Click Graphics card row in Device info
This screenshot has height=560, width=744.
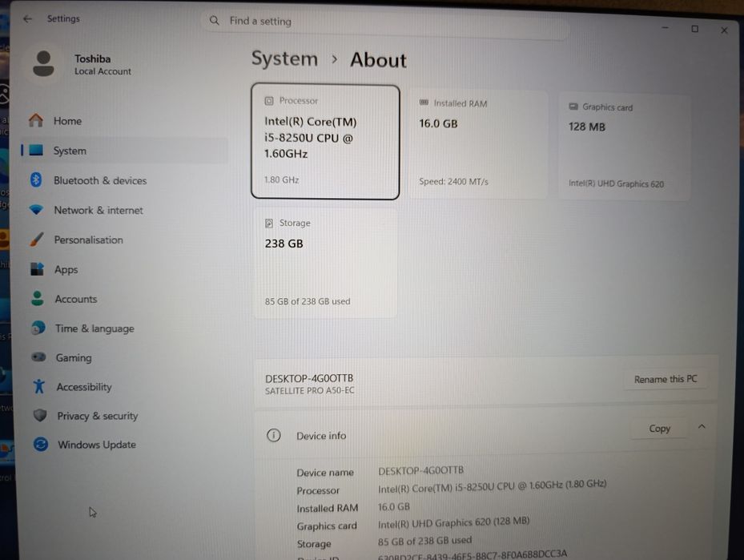(412, 523)
